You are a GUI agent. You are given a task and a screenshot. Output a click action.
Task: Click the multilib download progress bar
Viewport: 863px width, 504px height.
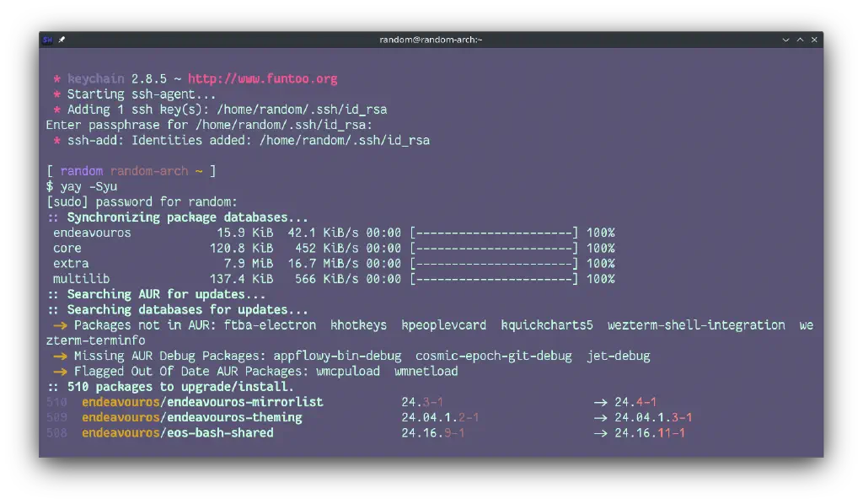(494, 279)
